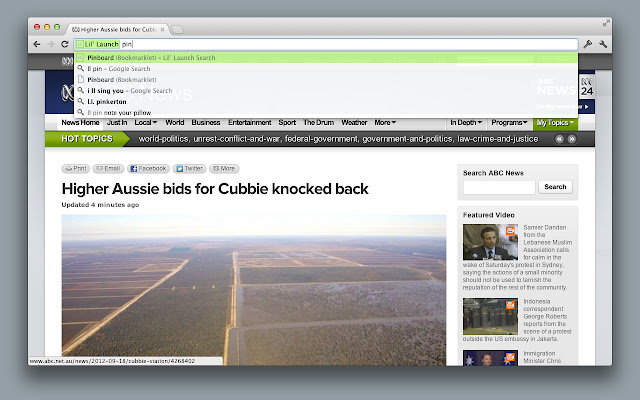Click the hot topics previous arrow icon
The image size is (640, 400).
coord(559,139)
